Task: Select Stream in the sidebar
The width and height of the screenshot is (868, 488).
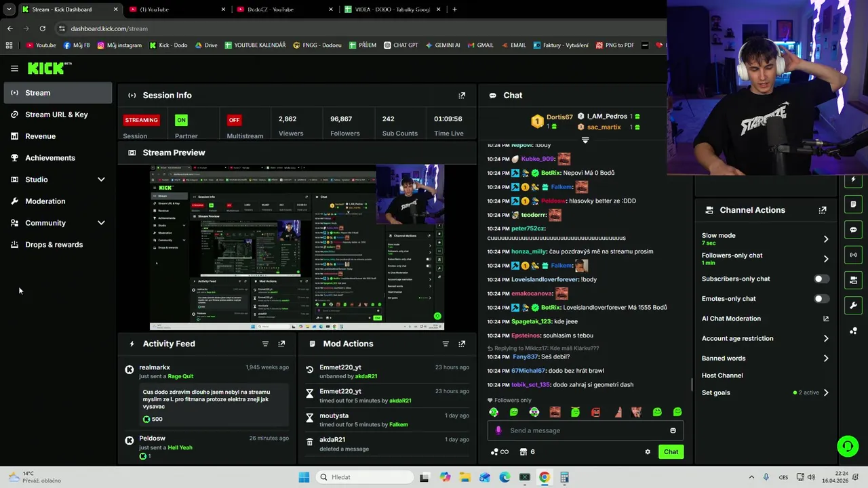Action: (58, 93)
